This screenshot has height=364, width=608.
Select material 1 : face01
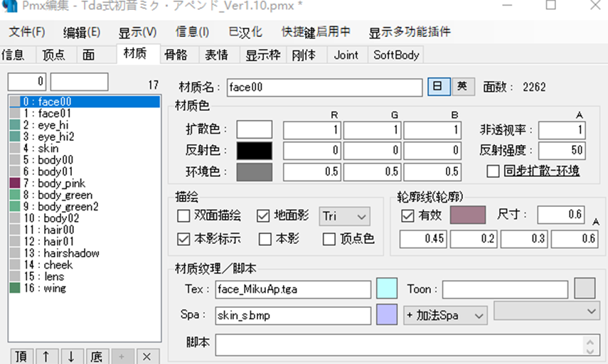pos(85,113)
